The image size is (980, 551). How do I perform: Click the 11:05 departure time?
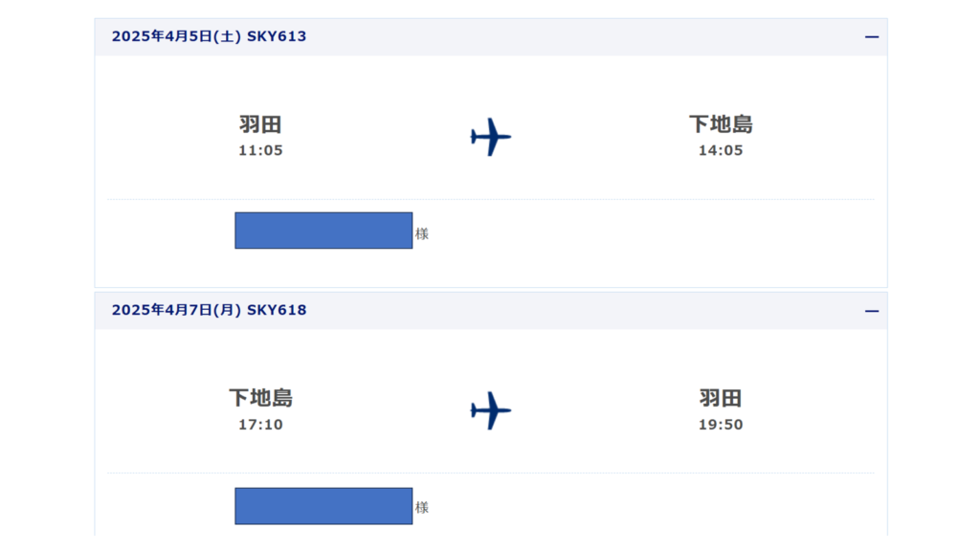coord(260,150)
